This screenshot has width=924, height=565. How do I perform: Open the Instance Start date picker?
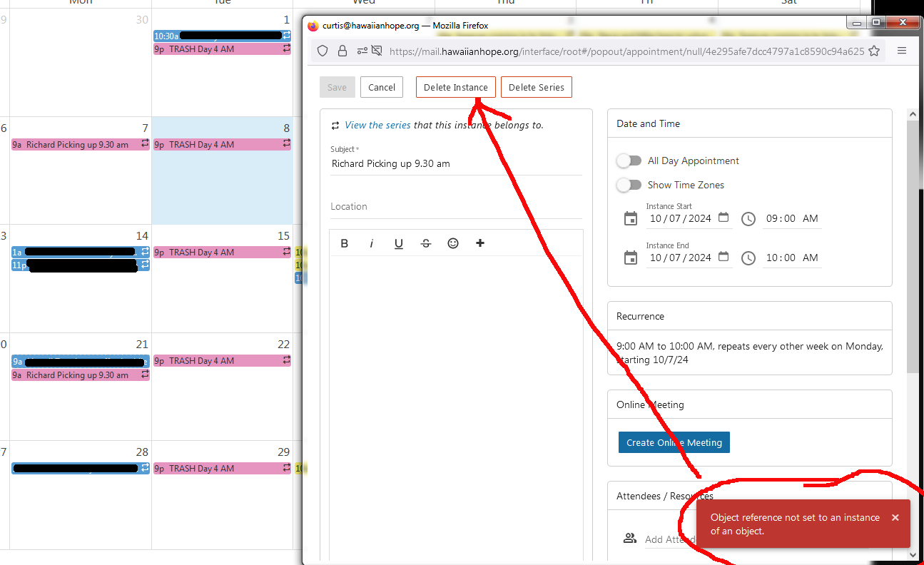click(x=724, y=218)
